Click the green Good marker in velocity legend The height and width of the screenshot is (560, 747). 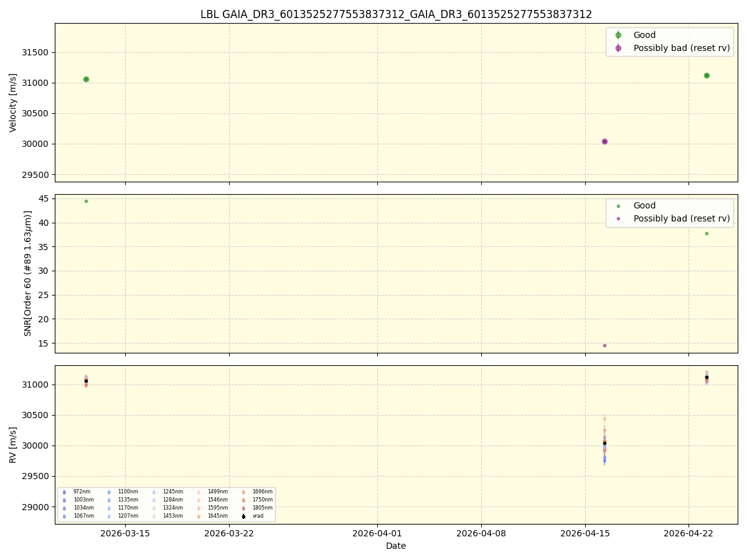tap(618, 35)
